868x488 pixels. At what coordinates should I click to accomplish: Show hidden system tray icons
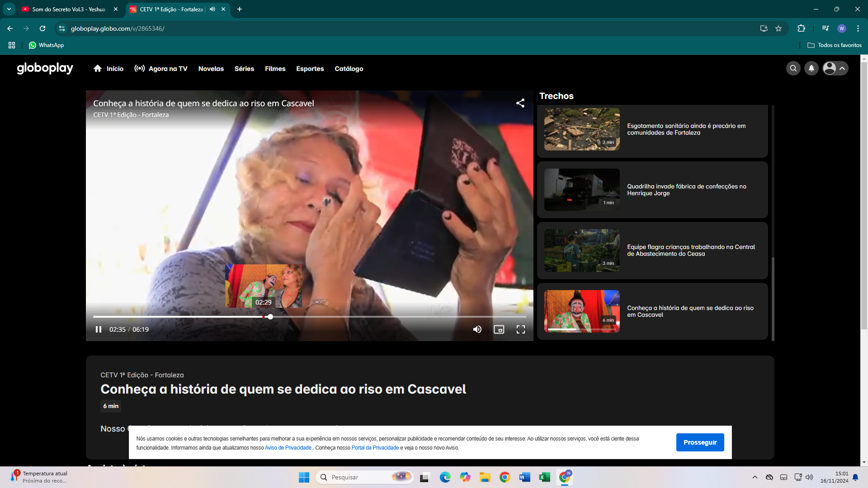tap(755, 477)
